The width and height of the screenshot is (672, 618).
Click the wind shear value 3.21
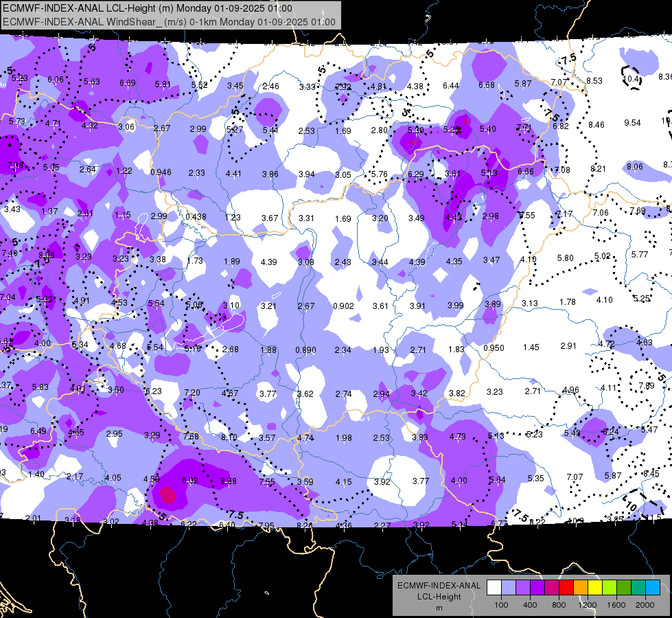click(268, 306)
